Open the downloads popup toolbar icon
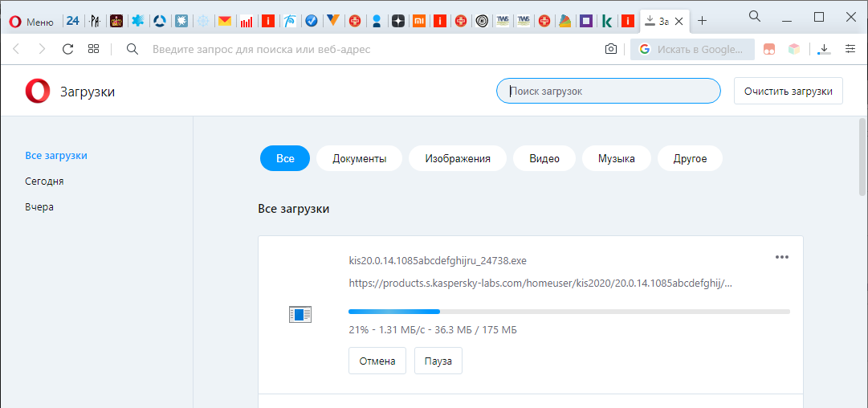The height and width of the screenshot is (408, 868). click(824, 49)
